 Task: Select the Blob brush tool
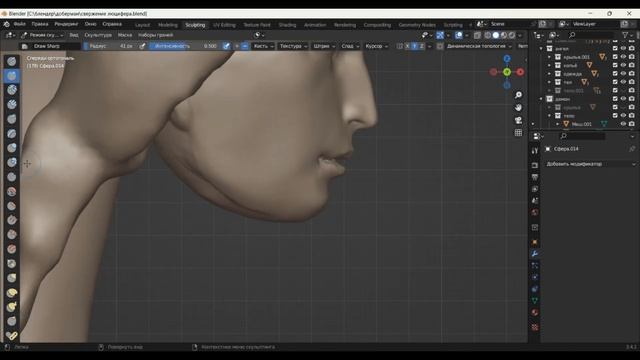[x=12, y=162]
